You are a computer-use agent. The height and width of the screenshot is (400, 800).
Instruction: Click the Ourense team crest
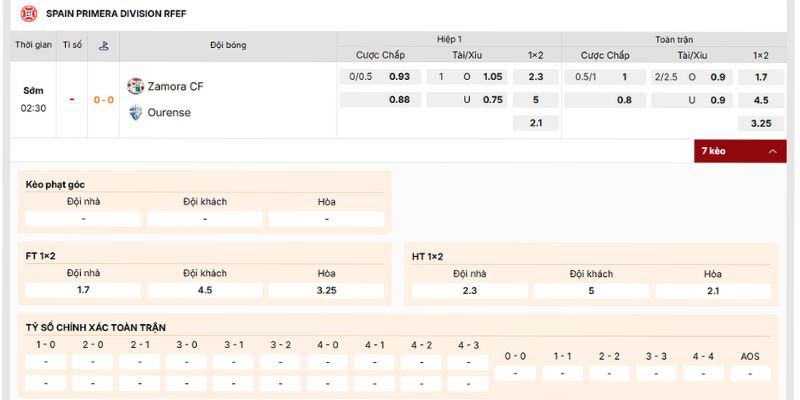[135, 112]
